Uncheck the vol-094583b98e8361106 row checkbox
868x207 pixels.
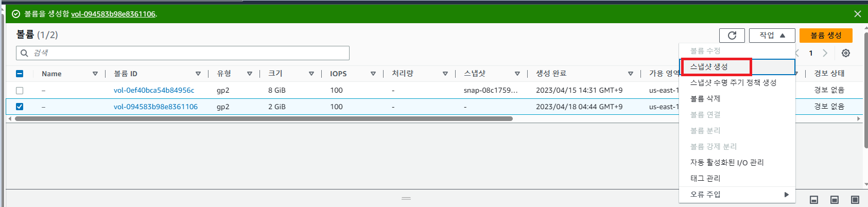point(20,107)
